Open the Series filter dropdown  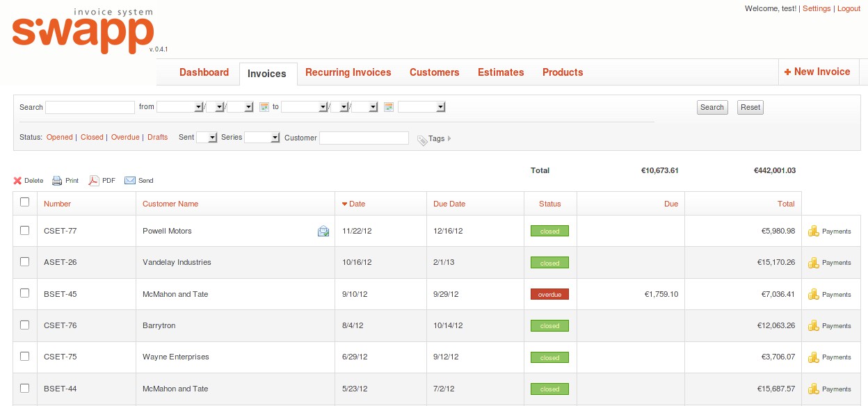(x=262, y=138)
